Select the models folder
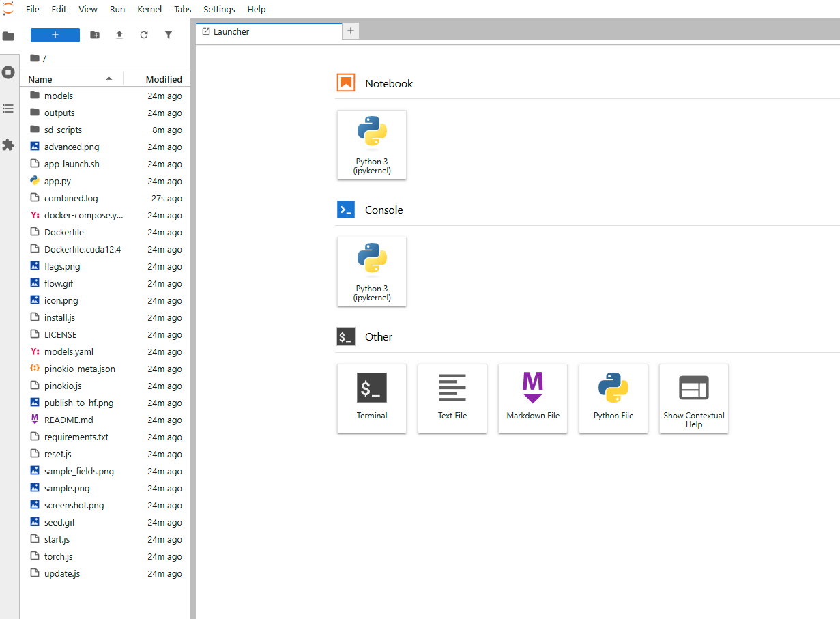 pos(105,96)
